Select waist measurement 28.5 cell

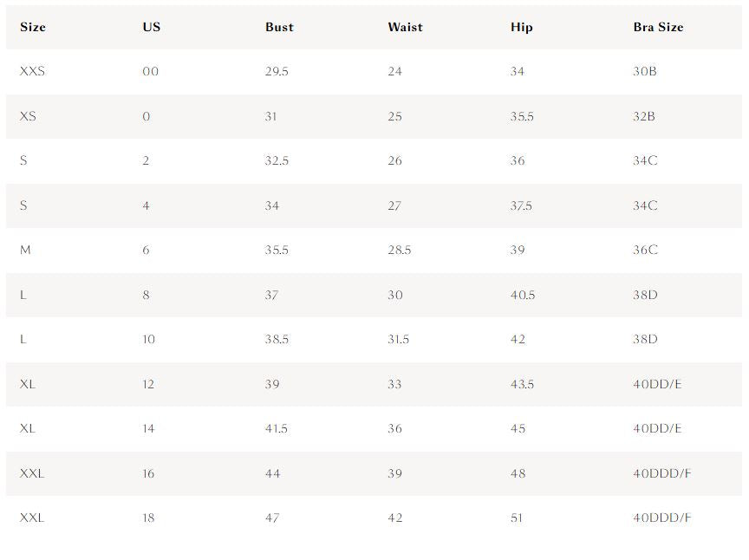click(400, 250)
